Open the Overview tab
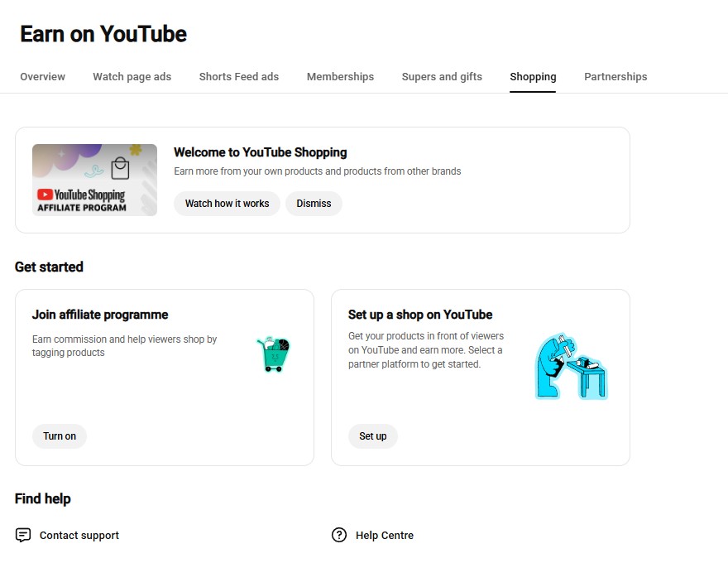This screenshot has width=728, height=587. (x=42, y=77)
